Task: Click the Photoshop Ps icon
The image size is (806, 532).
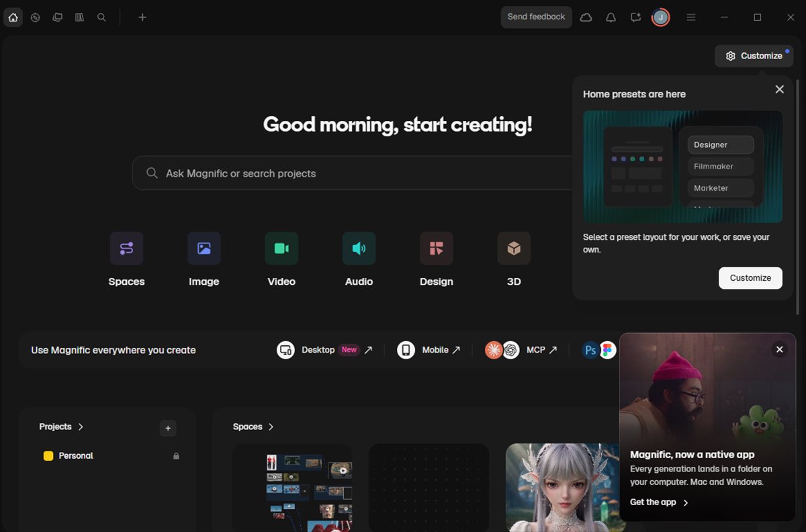Action: point(590,350)
